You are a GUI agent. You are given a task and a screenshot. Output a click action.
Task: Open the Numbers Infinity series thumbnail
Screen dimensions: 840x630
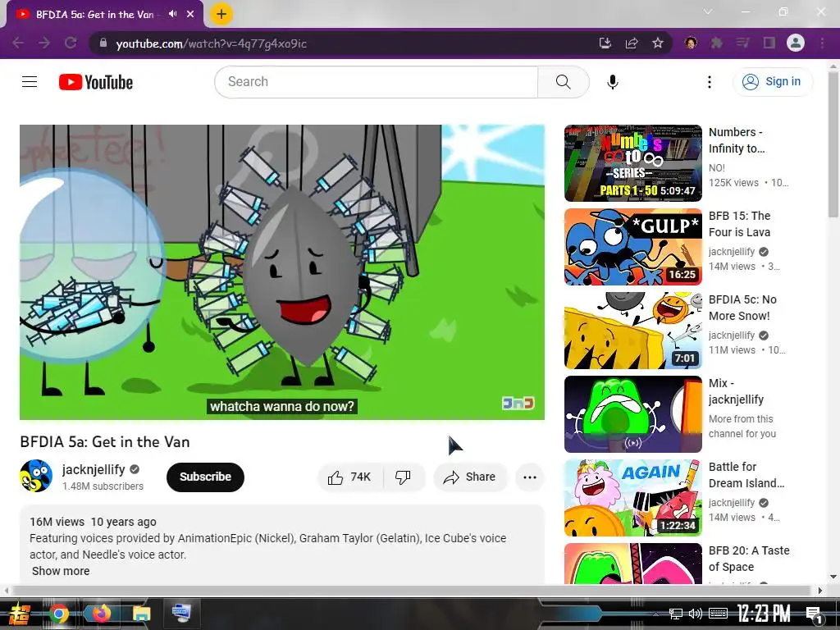632,163
